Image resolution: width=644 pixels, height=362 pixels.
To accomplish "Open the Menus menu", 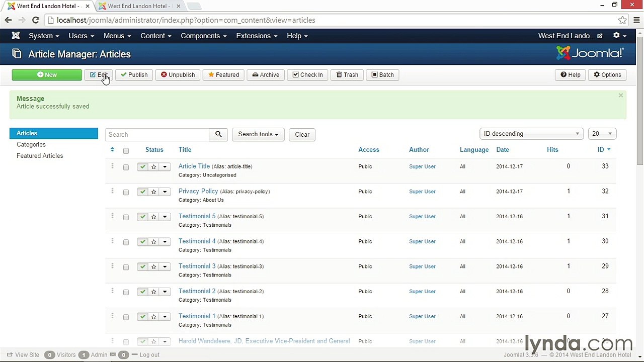I will pos(117,36).
